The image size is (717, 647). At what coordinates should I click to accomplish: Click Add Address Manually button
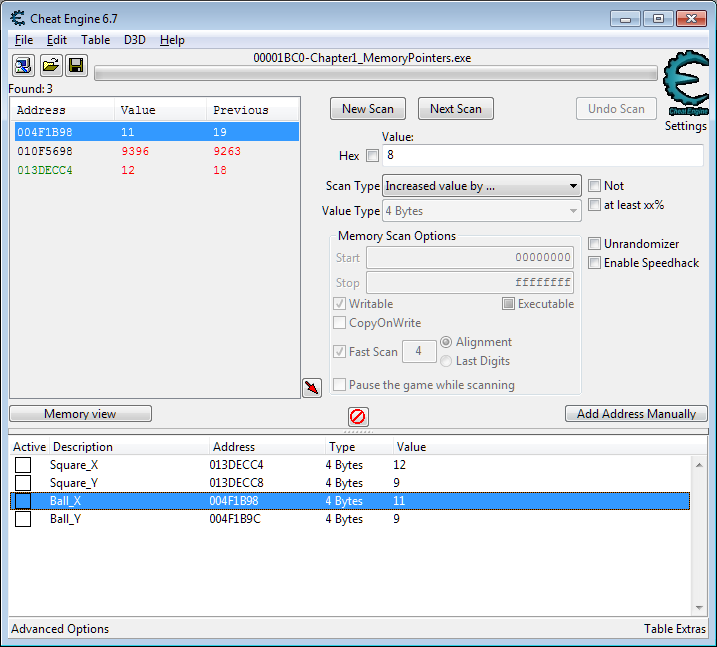636,414
